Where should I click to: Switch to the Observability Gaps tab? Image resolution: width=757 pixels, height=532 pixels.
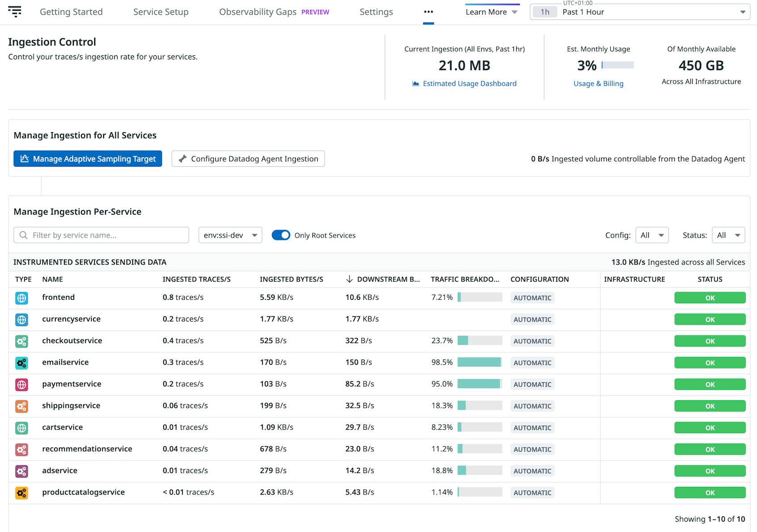257,12
